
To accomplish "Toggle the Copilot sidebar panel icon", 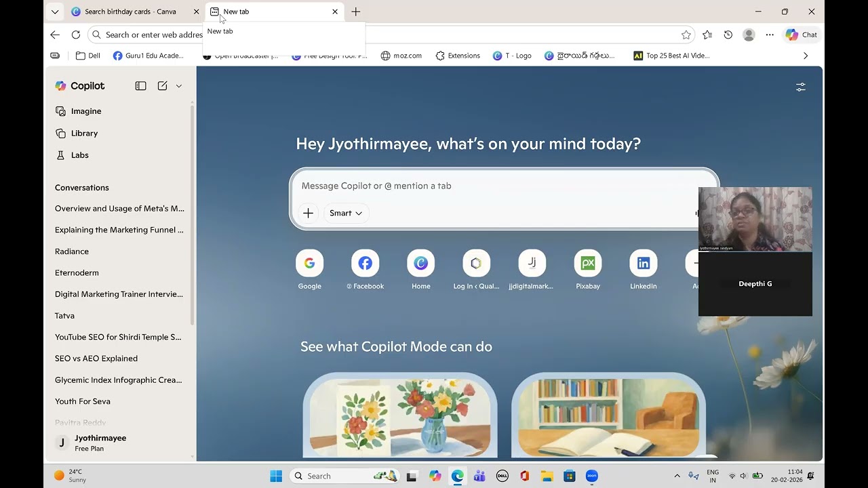I will pos(140,86).
